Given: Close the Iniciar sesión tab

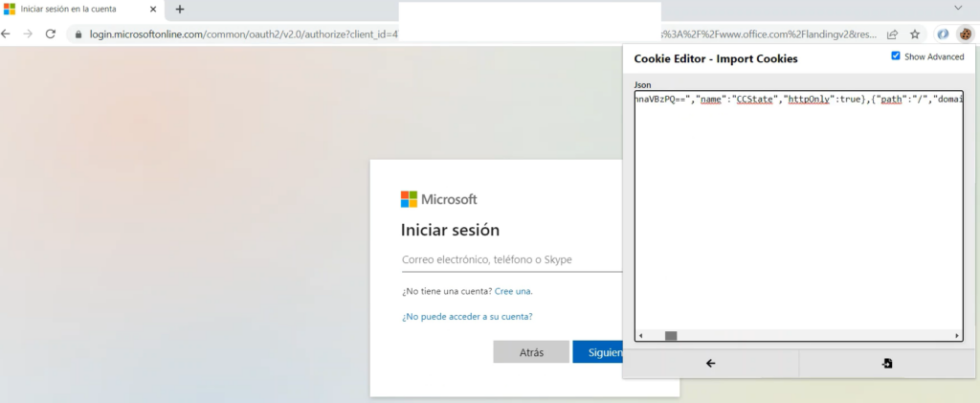Looking at the screenshot, I should pyautogui.click(x=153, y=10).
